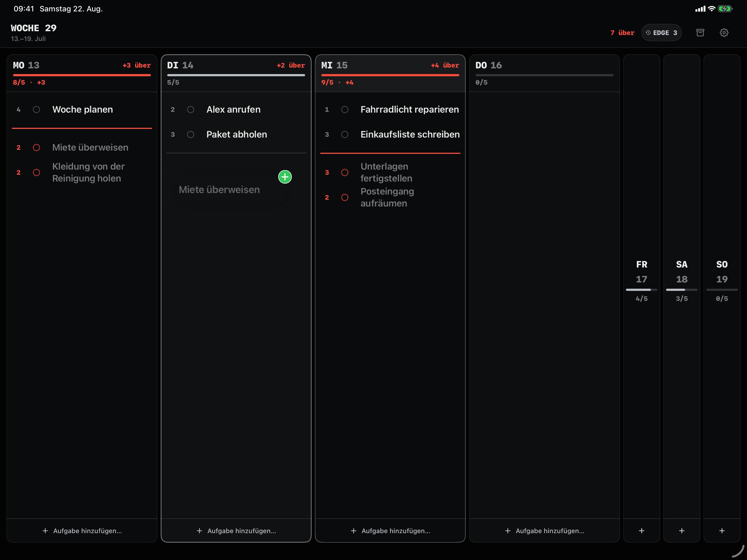Screen dimensions: 747x560
Task: Open the 'Paket abholen' task text
Action: pos(237,134)
